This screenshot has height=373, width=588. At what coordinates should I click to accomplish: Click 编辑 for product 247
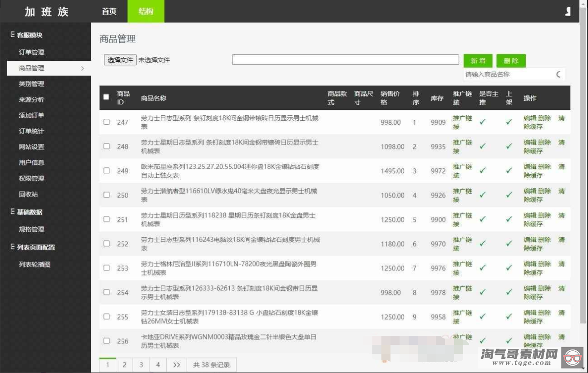click(x=530, y=118)
